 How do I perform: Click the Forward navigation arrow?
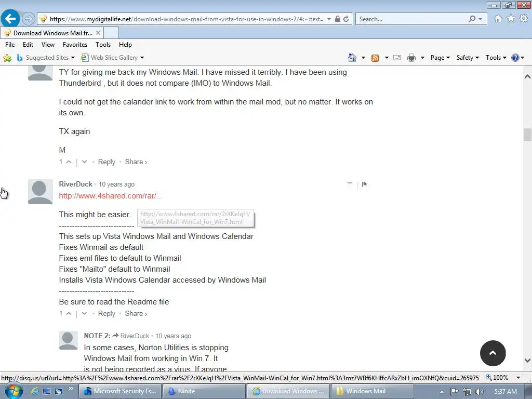coord(29,19)
